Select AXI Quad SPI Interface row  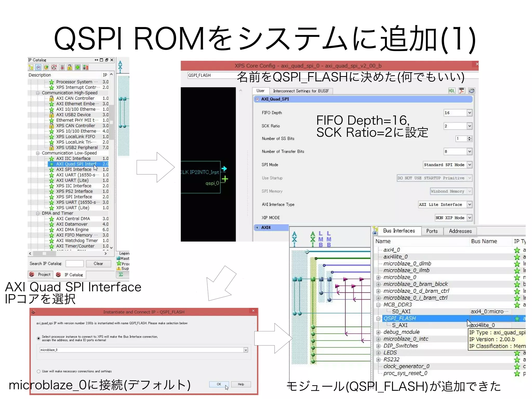(78, 164)
